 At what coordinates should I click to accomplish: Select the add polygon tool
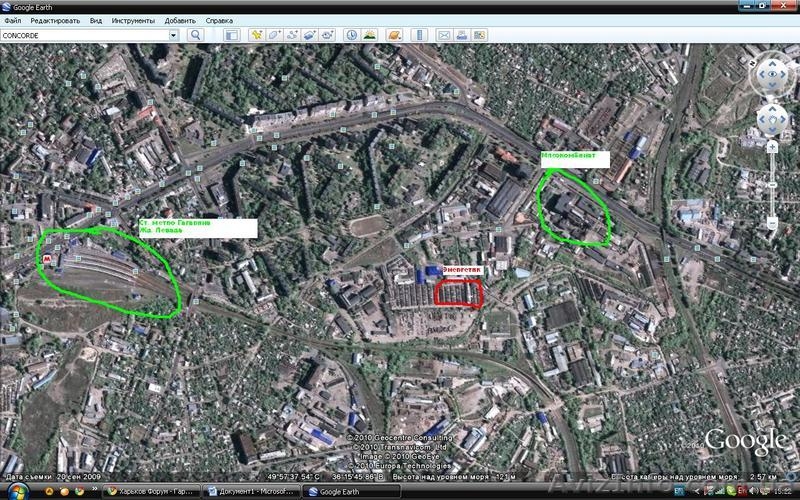click(274, 35)
